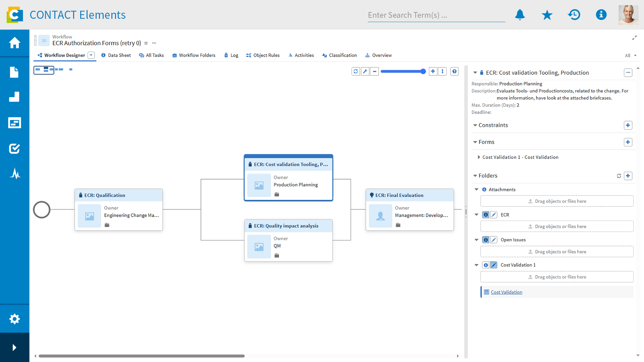Open the settings gear in the sidebar
The image size is (644, 362).
(x=14, y=318)
